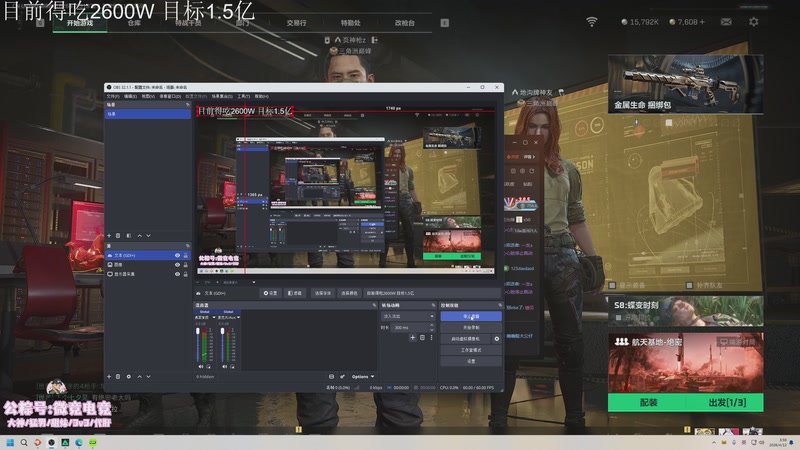Click the Wi-Fi signal icon in game
This screenshot has width=800, height=450.
(x=591, y=22)
